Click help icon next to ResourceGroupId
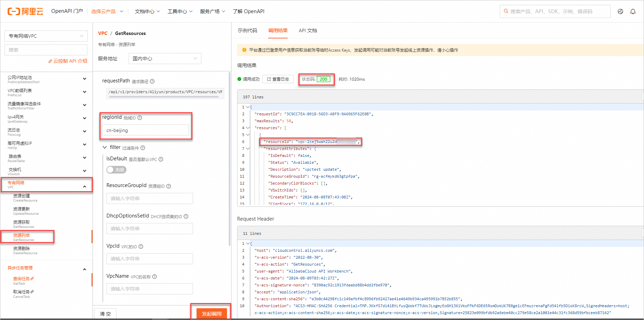 pos(169,186)
